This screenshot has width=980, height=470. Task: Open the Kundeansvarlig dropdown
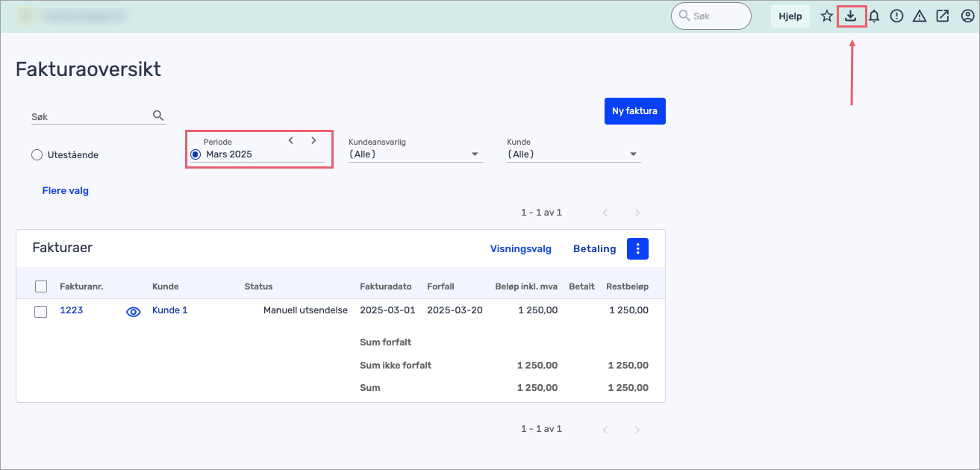[415, 154]
